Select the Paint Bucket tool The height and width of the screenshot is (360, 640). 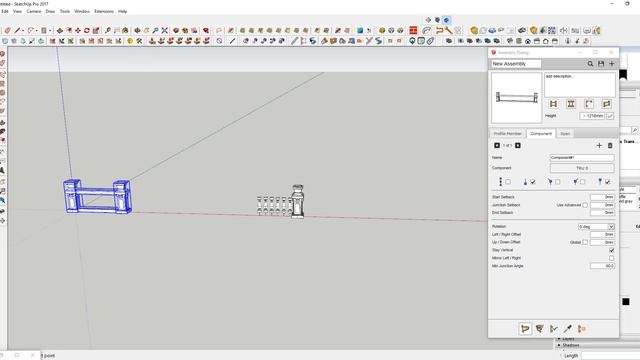(x=125, y=30)
